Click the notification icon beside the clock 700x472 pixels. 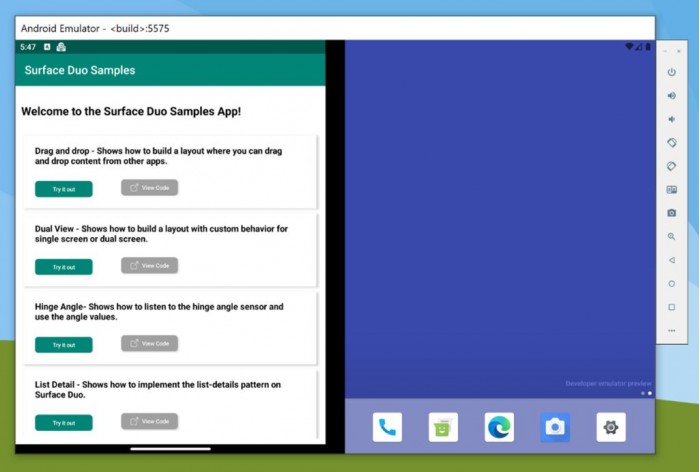[47, 47]
